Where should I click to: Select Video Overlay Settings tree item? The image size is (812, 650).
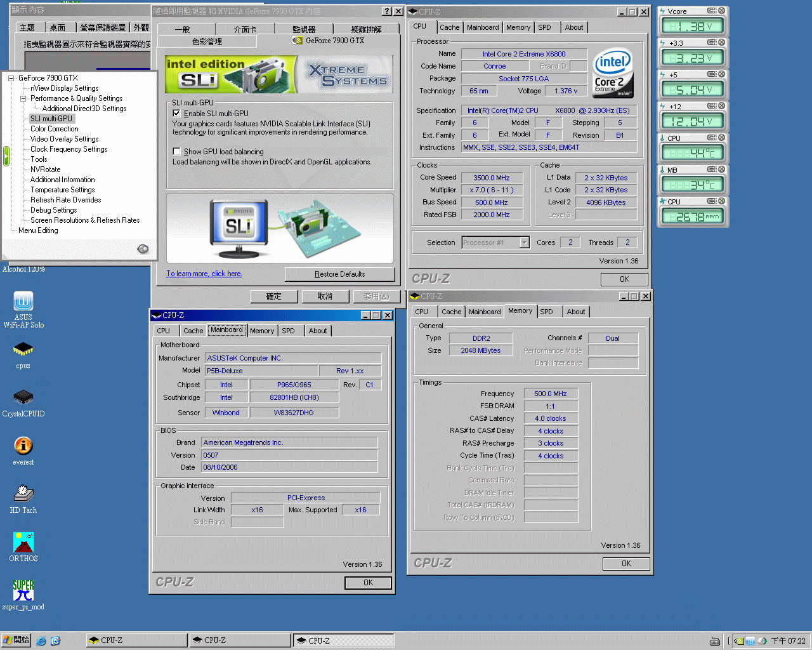click(64, 139)
